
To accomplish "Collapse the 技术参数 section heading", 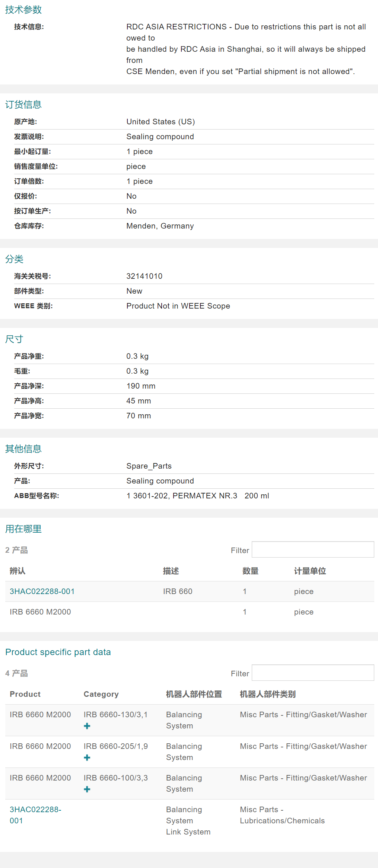I will click(23, 10).
